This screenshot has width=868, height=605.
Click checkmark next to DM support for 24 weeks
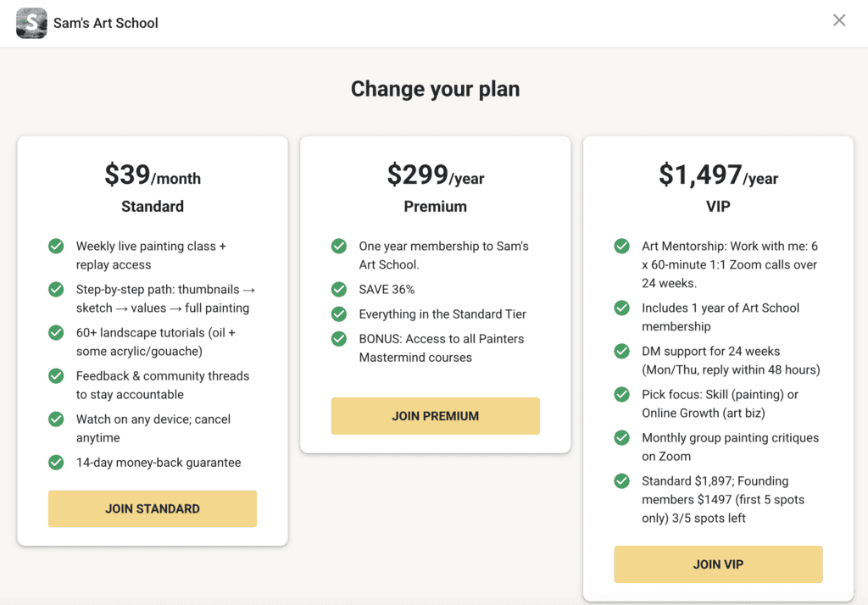[621, 352]
